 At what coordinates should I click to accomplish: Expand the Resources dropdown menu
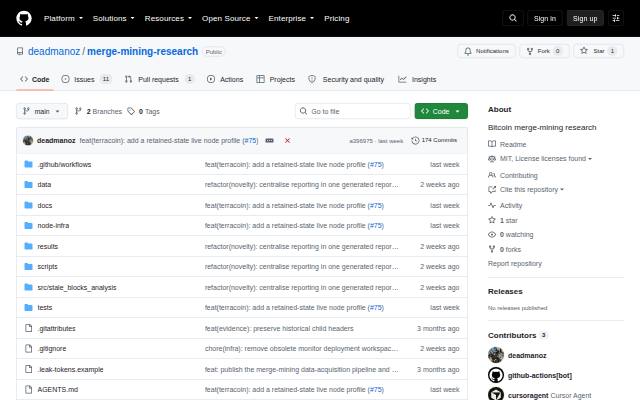tap(168, 18)
